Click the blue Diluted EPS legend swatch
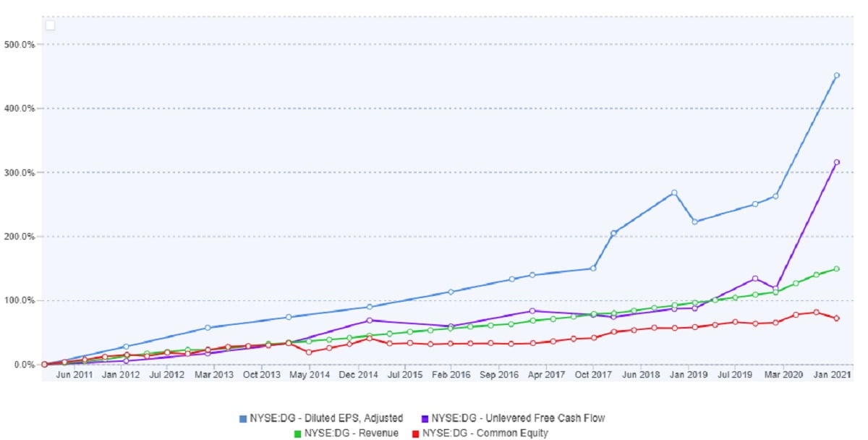868x440 pixels. pyautogui.click(x=243, y=418)
